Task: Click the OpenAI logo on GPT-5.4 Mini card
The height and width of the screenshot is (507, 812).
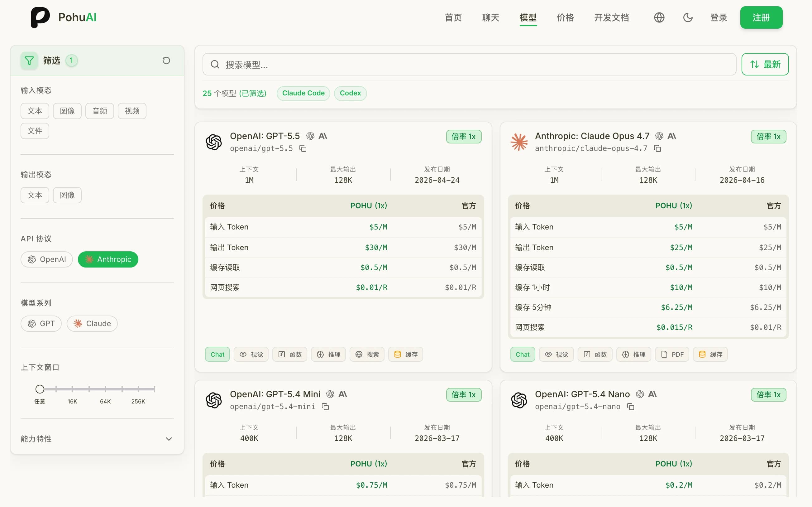Action: tap(214, 400)
